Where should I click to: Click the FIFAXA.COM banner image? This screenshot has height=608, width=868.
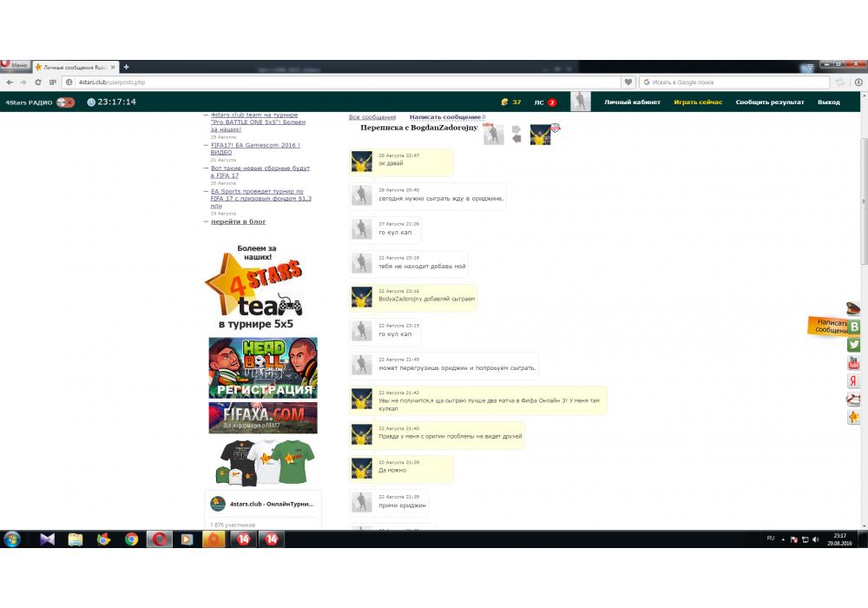263,418
